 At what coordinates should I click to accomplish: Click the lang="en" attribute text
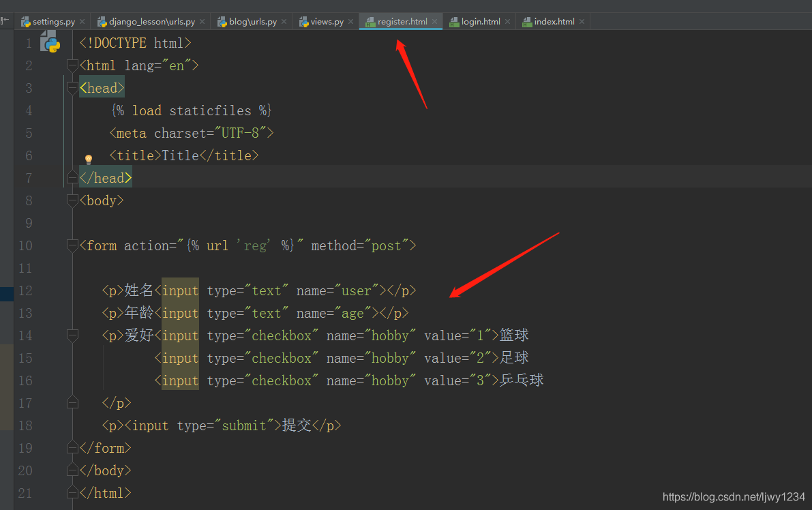158,65
